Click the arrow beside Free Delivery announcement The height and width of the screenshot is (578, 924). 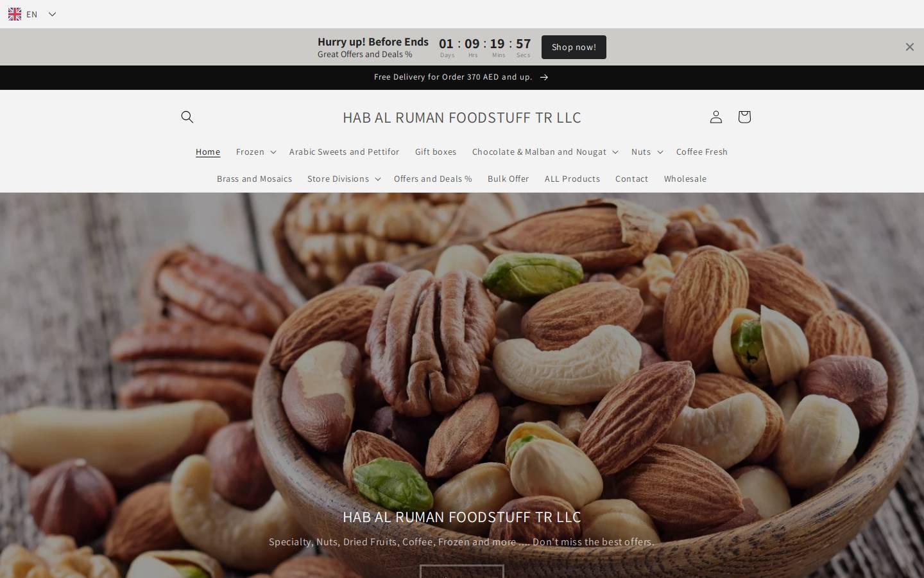544,77
